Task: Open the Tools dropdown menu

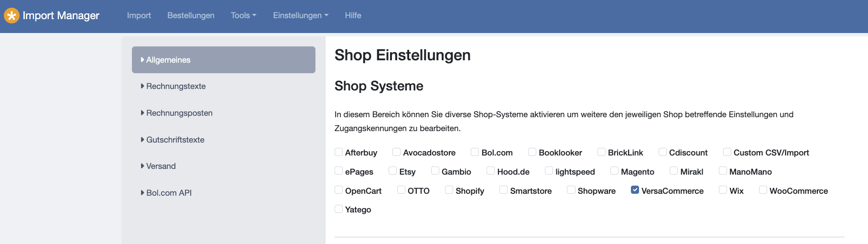Action: point(243,15)
